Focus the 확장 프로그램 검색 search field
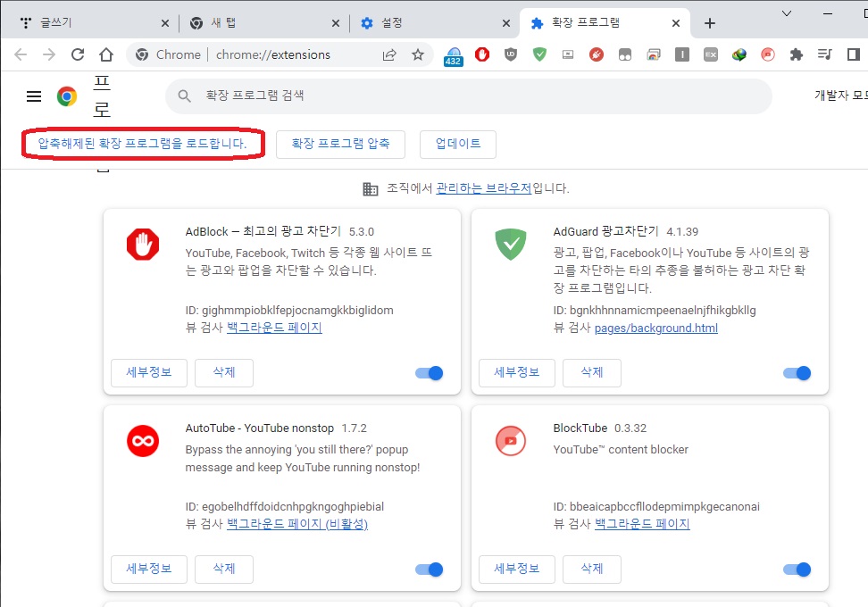This screenshot has width=868, height=607. [469, 96]
